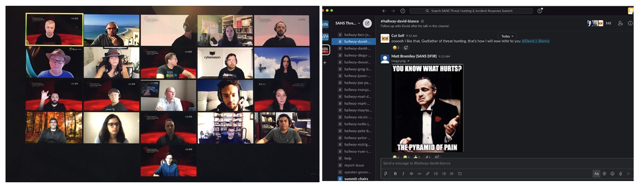This screenshot has width=644, height=186.
Task: Mention someone with the @ icon
Action: click(x=604, y=174)
